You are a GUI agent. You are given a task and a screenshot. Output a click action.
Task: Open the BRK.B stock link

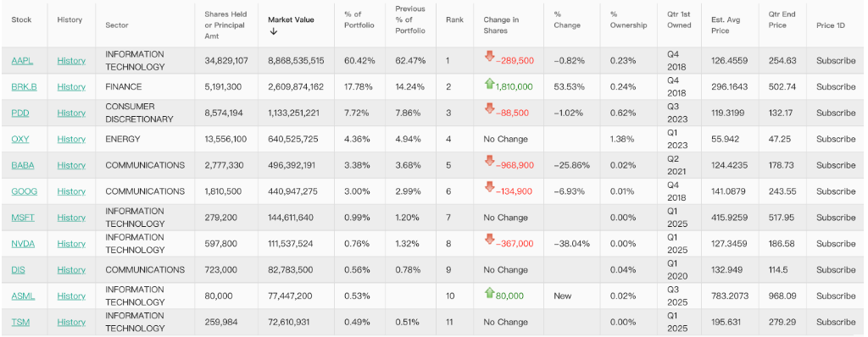pyautogui.click(x=25, y=87)
